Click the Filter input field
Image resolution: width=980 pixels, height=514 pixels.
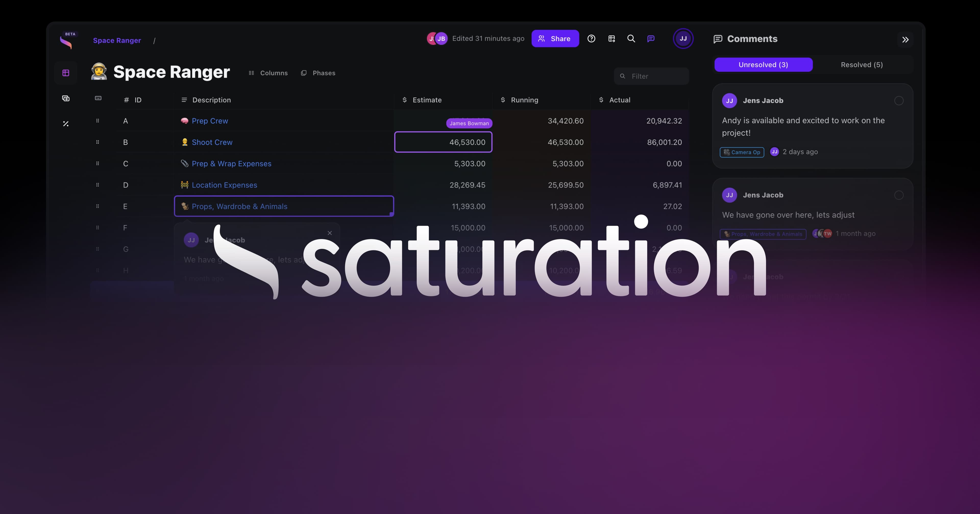point(651,76)
